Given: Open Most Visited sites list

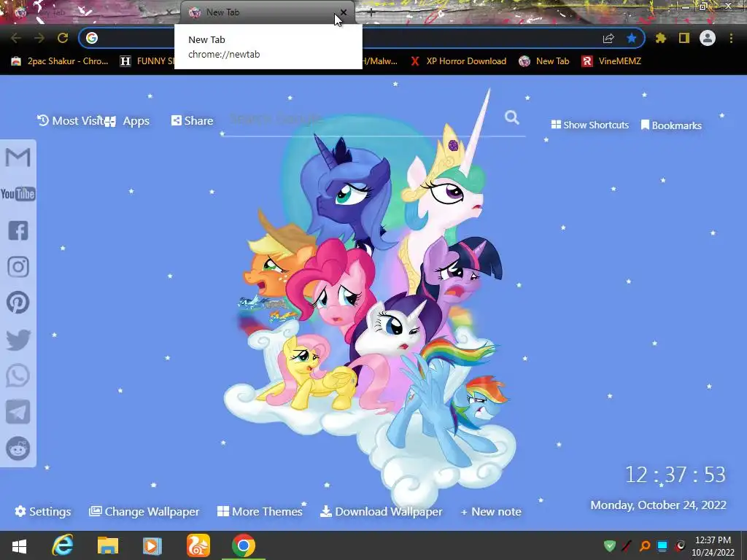Looking at the screenshot, I should (70, 121).
